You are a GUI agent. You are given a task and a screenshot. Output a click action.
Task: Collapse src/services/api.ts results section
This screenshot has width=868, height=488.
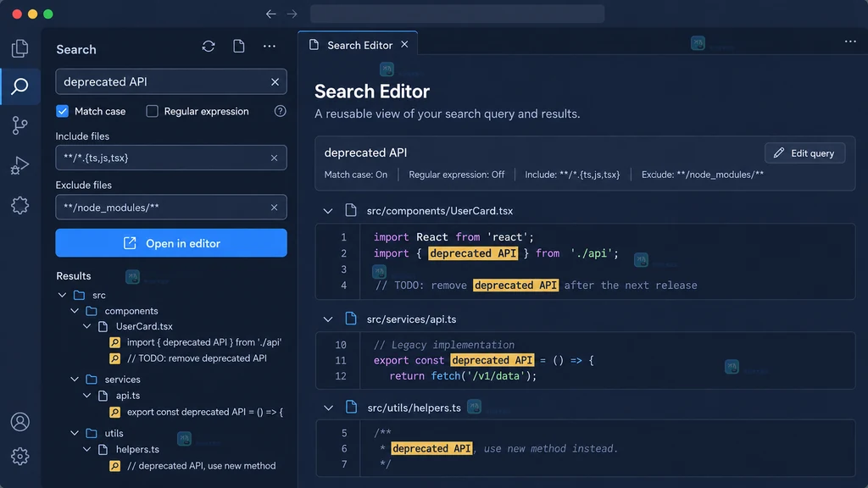(x=328, y=319)
